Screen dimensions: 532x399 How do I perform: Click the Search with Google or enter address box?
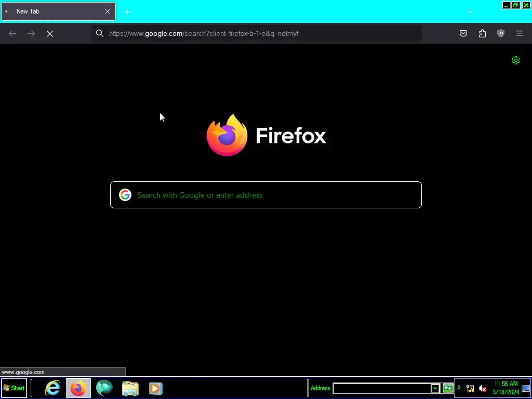click(266, 195)
